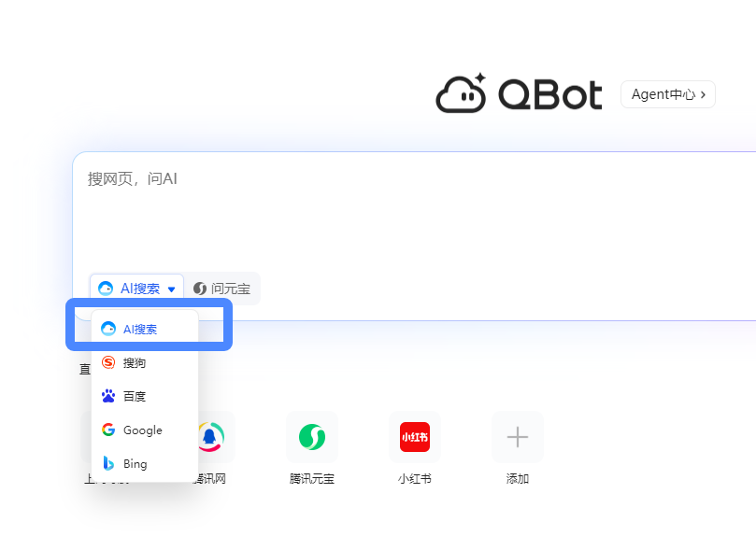Click the chevron beside Agent中心
Image resolution: width=756 pixels, height=550 pixels.
[x=703, y=94]
